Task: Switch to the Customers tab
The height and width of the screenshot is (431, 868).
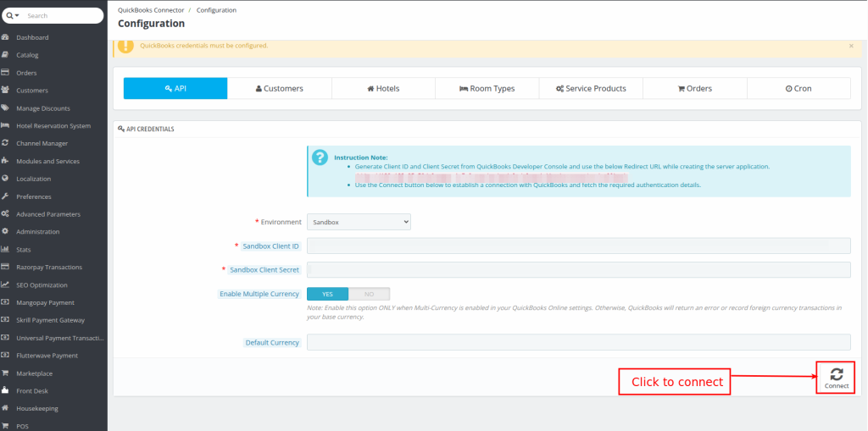Action: pos(280,88)
